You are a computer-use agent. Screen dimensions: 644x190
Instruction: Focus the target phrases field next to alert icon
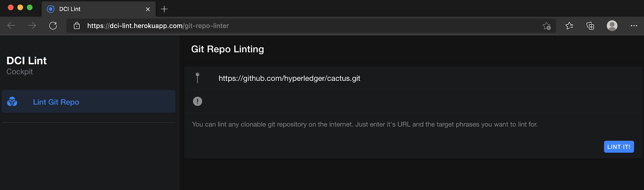(427, 101)
